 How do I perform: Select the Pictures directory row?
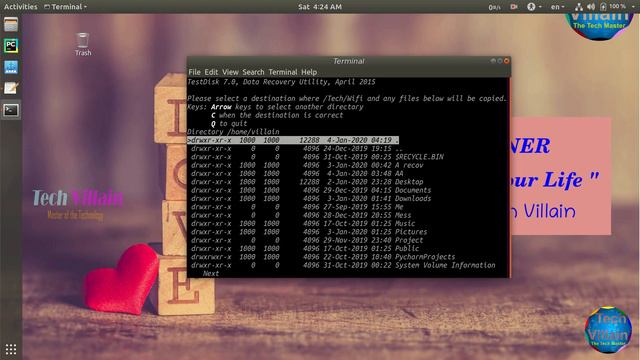coord(309,232)
